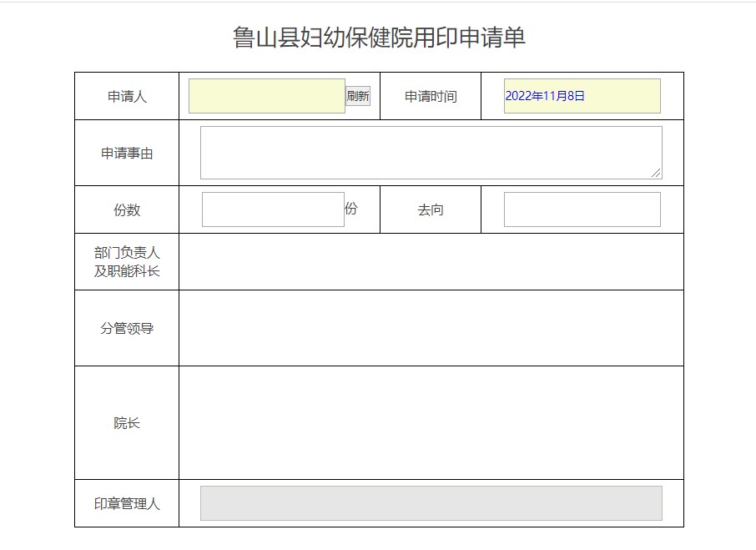Click the 分管领导 label
Image resolution: width=756 pixels, height=550 pixels.
[127, 328]
